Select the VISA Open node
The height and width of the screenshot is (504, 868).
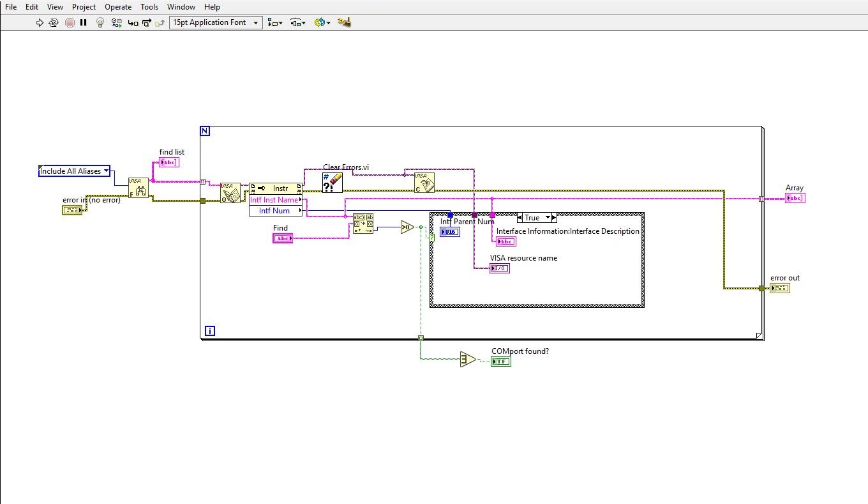pyautogui.click(x=230, y=193)
